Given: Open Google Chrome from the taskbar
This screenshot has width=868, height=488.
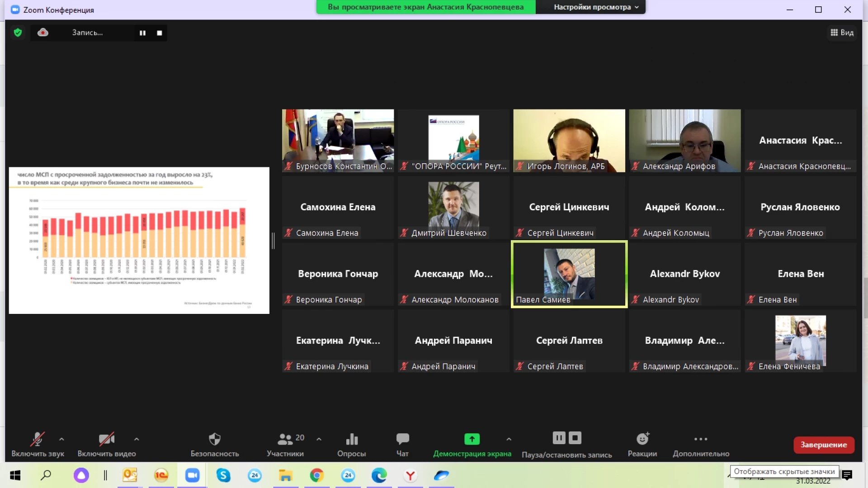Looking at the screenshot, I should point(316,475).
